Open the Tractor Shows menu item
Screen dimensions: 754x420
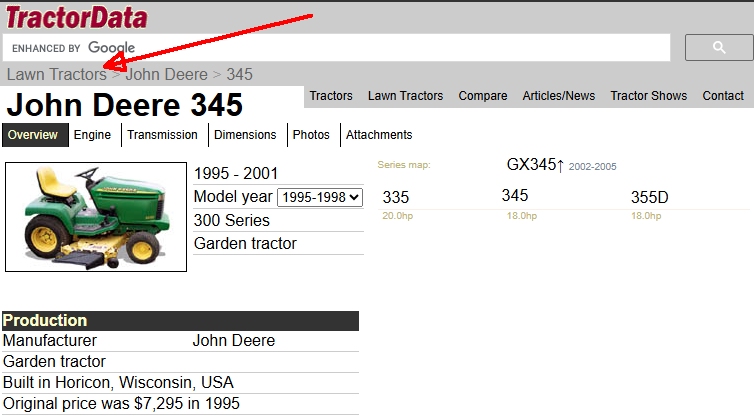pos(649,96)
